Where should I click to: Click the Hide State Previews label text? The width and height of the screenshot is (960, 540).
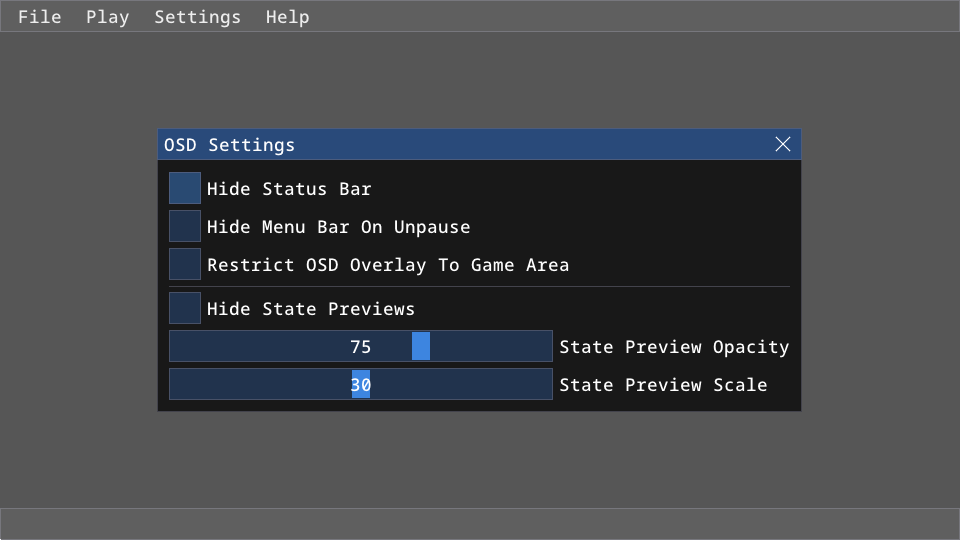(x=310, y=309)
